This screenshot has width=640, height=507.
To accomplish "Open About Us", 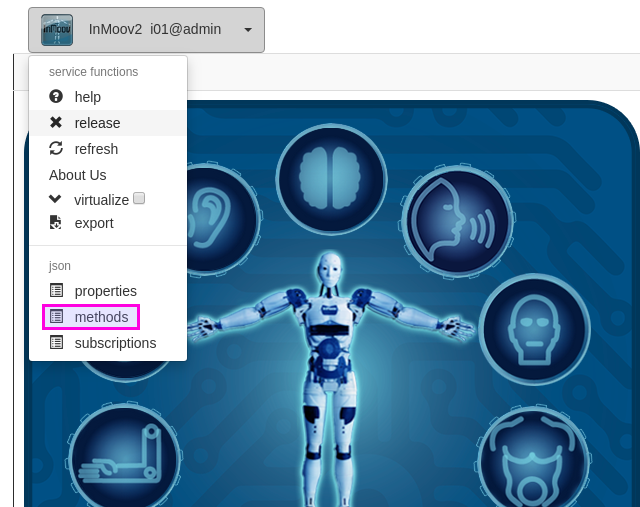I will (78, 175).
